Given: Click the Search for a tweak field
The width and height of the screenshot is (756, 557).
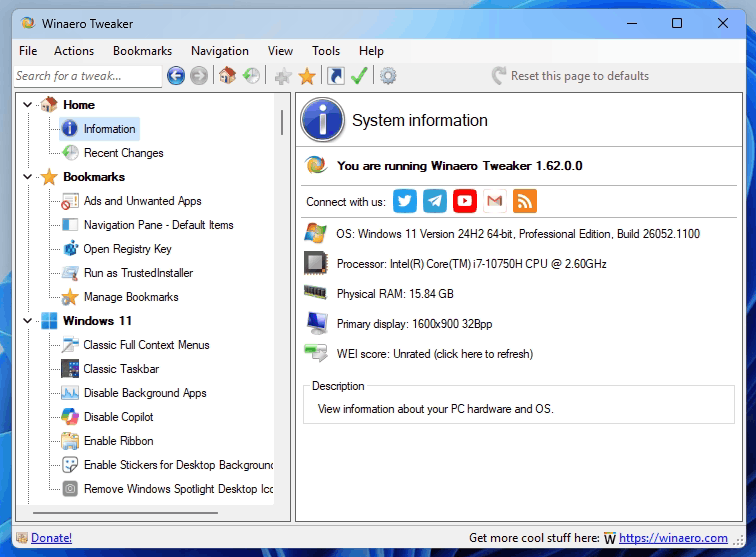Looking at the screenshot, I should click(x=87, y=76).
